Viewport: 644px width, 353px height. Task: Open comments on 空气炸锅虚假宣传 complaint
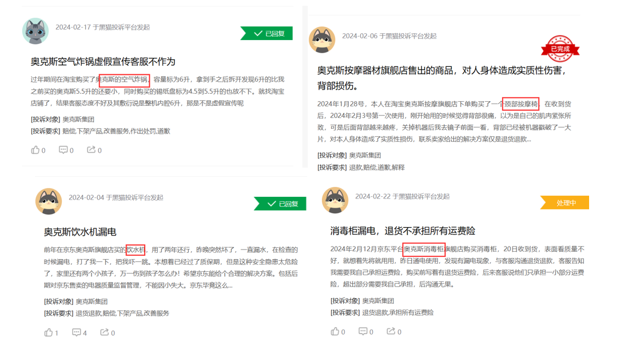point(66,150)
